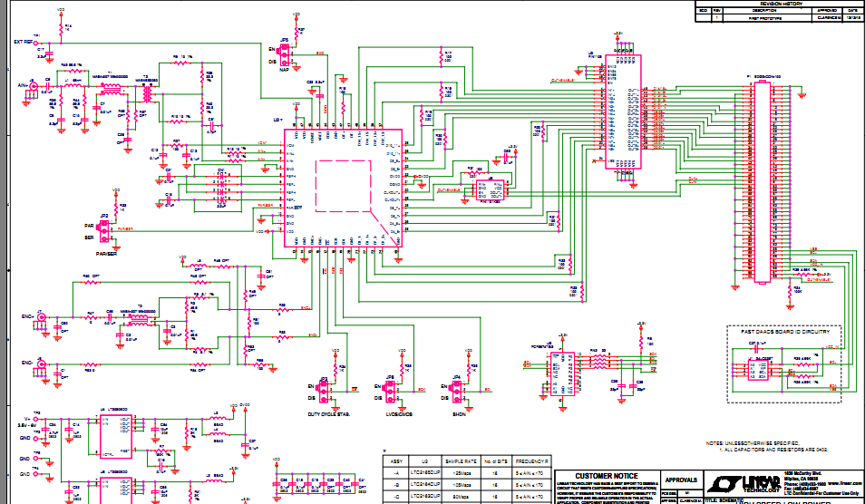This screenshot has width=865, height=504.
Task: Click the 'SHDN' caption
Action: click(x=459, y=414)
